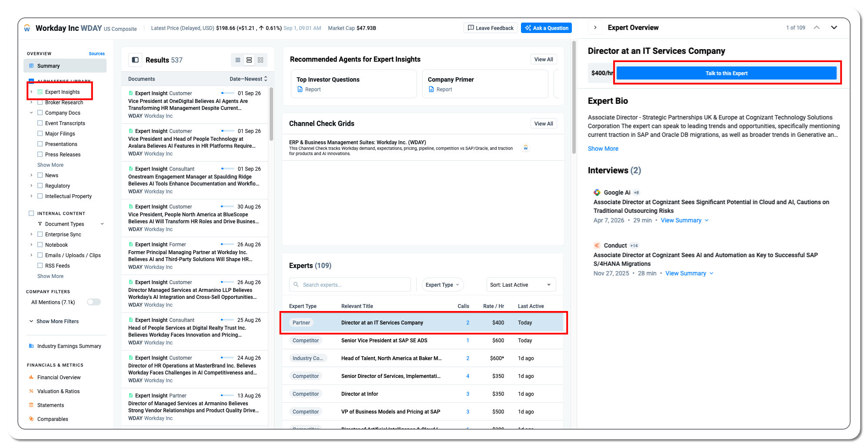Screen dimensions: 868x447
Task: Open Industry Earnings Summary in sidebar
Action: pos(69,346)
